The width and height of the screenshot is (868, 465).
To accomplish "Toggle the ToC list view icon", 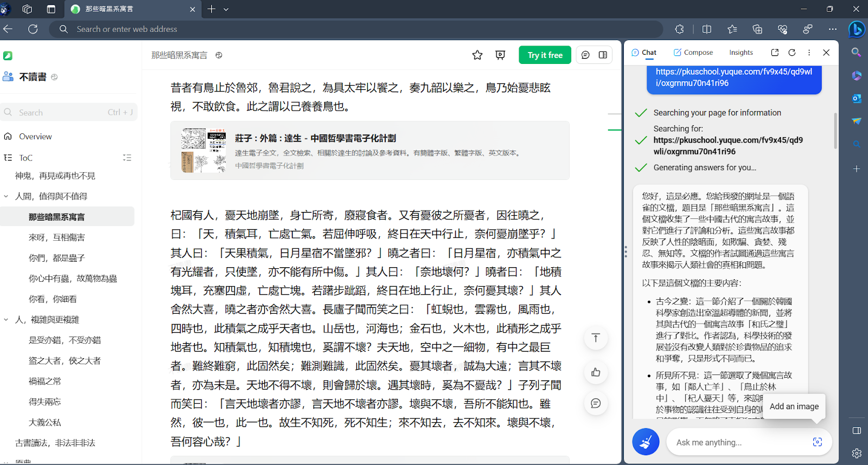I will [x=127, y=158].
